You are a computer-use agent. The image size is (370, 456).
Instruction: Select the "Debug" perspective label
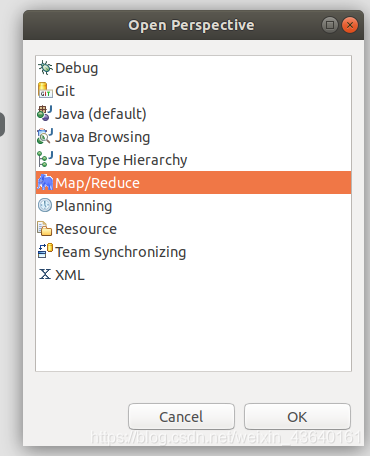pyautogui.click(x=77, y=68)
